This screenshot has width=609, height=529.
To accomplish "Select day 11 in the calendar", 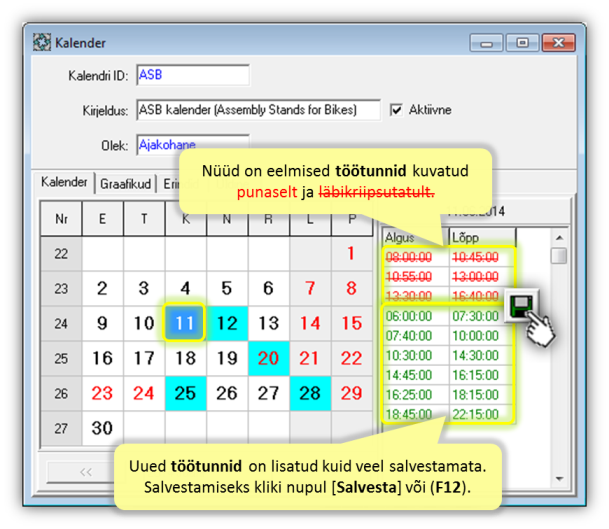I will [x=184, y=323].
